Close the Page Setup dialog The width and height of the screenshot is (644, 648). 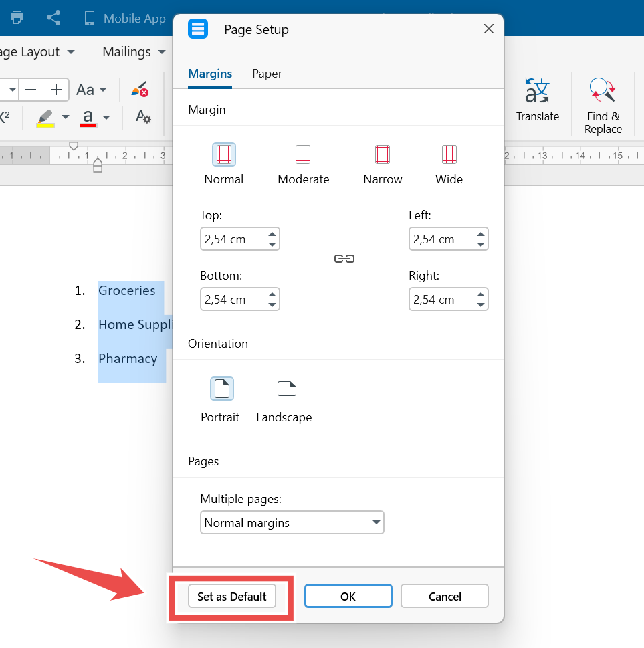click(x=489, y=29)
